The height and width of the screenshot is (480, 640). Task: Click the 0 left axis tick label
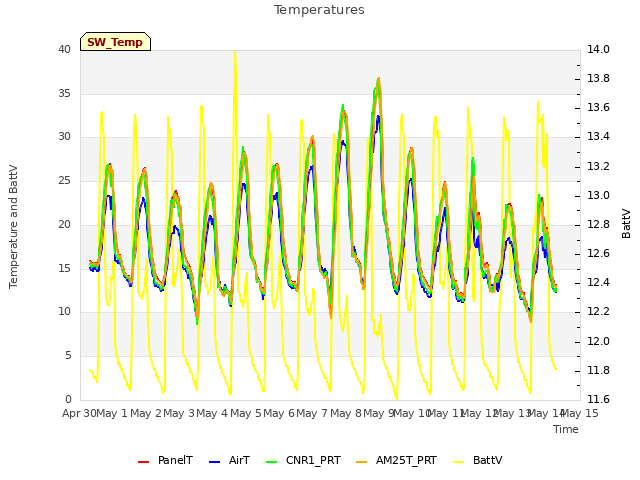tap(68, 399)
